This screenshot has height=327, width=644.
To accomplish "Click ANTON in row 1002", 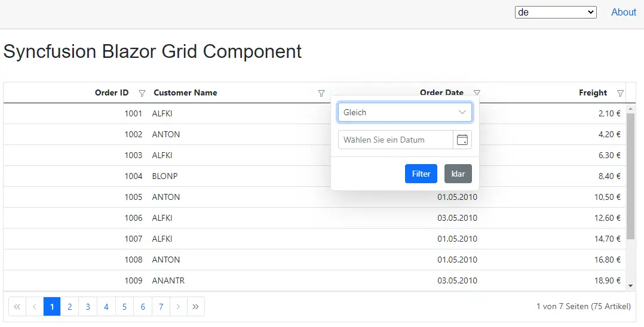I will [166, 135].
